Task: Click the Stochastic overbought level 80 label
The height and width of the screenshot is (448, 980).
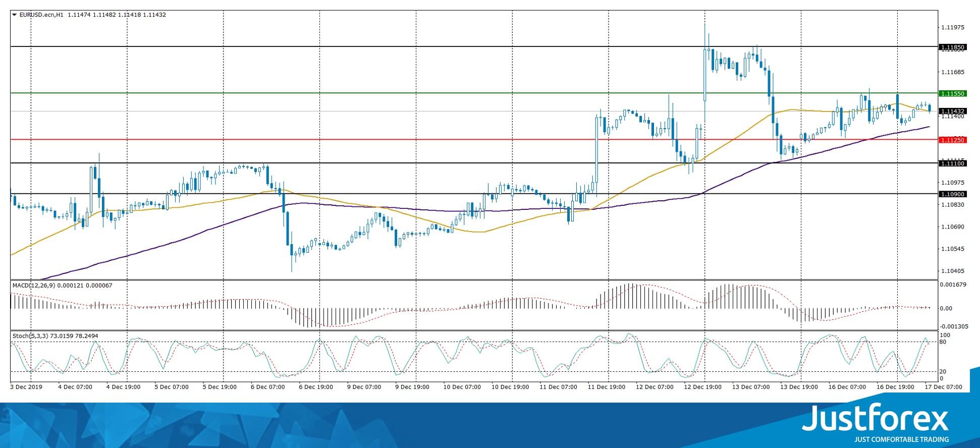Action: [x=943, y=342]
